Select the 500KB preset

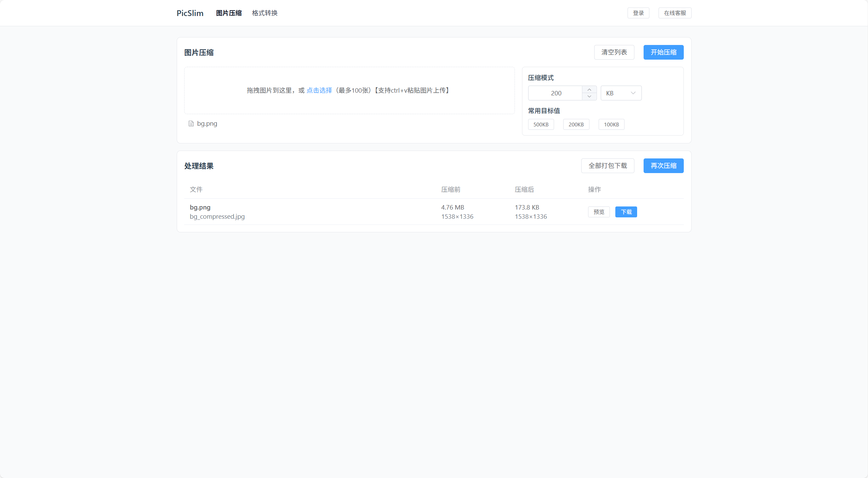click(540, 125)
